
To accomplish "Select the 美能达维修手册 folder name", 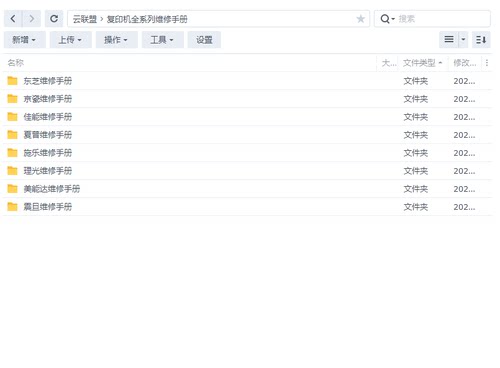I will (52, 189).
